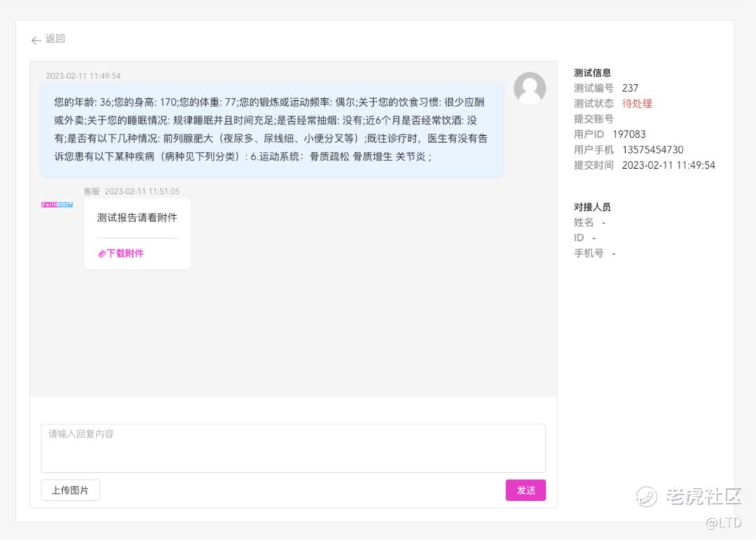This screenshot has height=540, width=756.
Task: Click the 手机号 field label
Action: [588, 254]
